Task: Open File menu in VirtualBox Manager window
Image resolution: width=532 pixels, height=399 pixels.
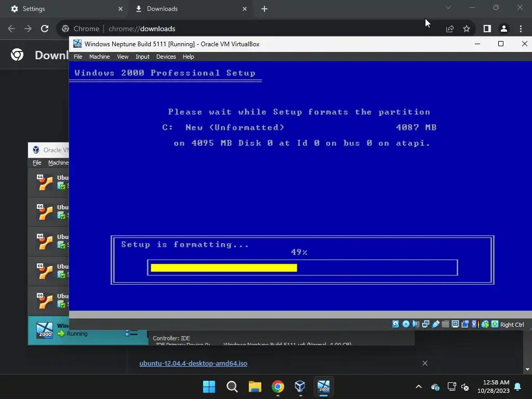Action: click(x=37, y=163)
